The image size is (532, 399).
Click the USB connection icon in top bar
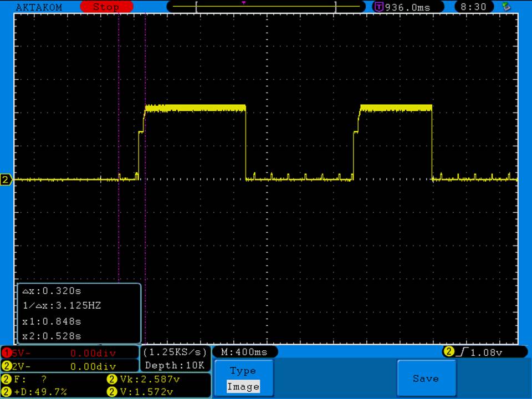coord(505,7)
